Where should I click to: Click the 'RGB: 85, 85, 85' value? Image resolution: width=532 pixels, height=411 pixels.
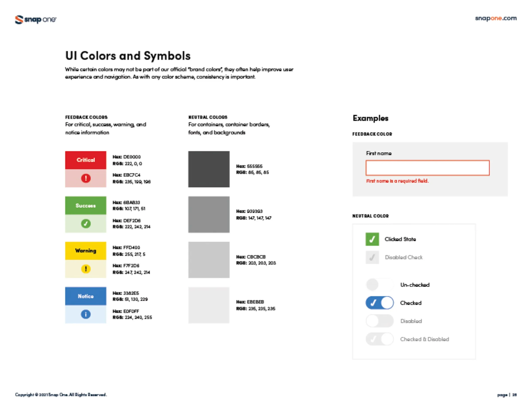[x=253, y=172]
